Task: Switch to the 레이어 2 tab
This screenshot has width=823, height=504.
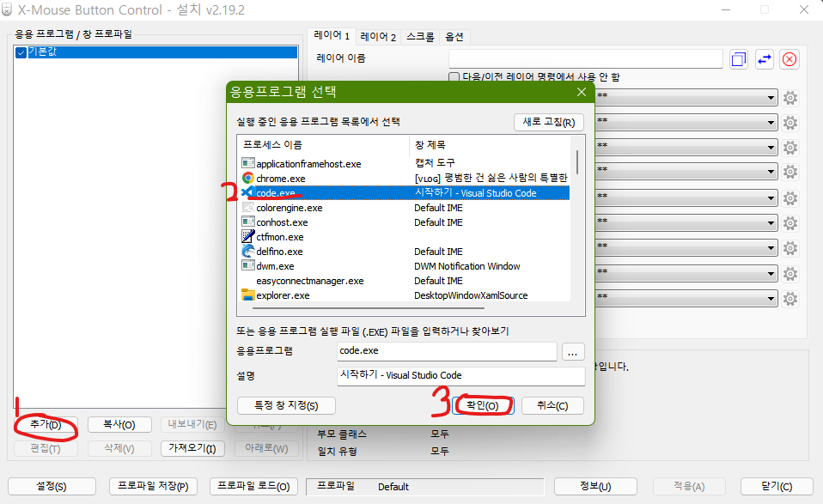Action: pyautogui.click(x=378, y=37)
